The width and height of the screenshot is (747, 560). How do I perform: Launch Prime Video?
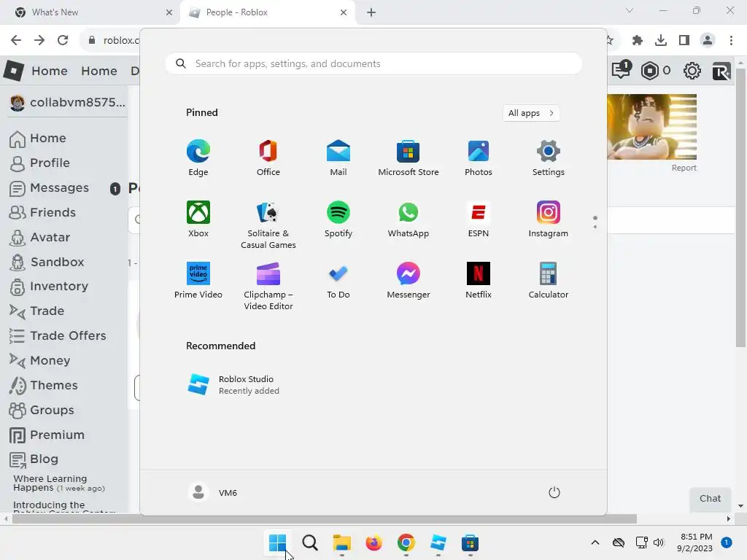pos(198,281)
